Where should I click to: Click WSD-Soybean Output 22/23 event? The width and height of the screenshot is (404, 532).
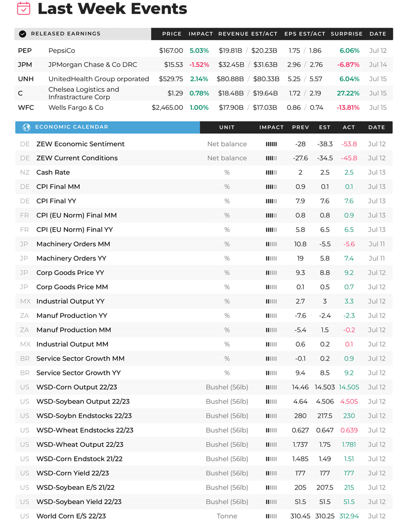coord(83,402)
